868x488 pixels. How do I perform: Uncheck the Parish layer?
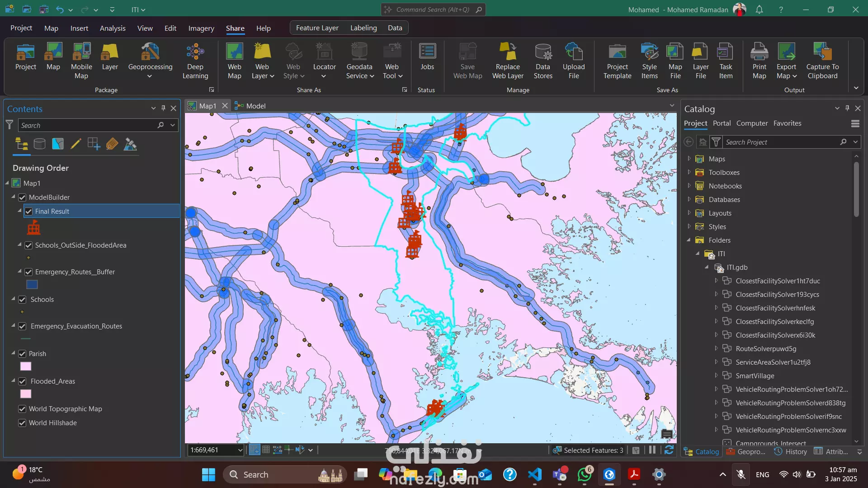[22, 354]
